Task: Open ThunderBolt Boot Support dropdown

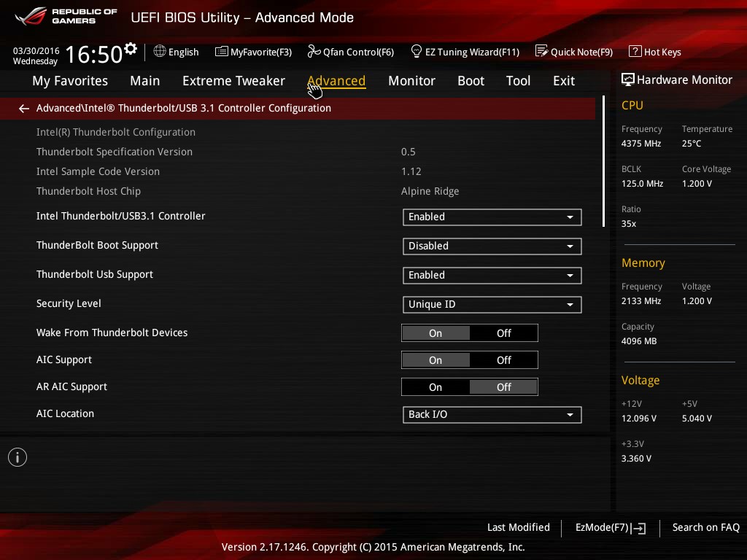Action: [492, 246]
